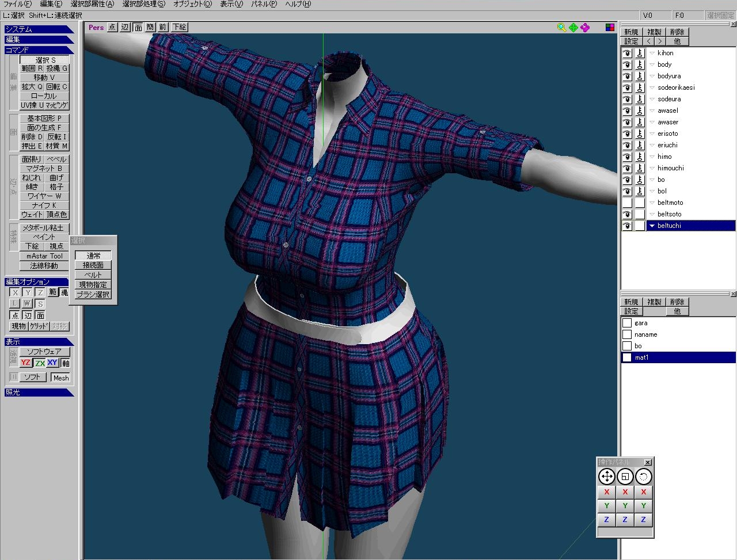Click the magenta rotate view icon

coord(585,27)
